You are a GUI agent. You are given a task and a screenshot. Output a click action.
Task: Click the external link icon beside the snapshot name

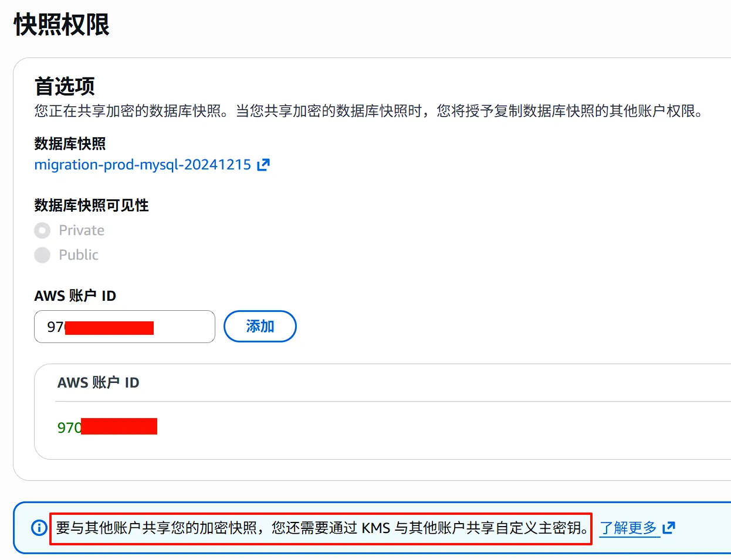pos(263,165)
